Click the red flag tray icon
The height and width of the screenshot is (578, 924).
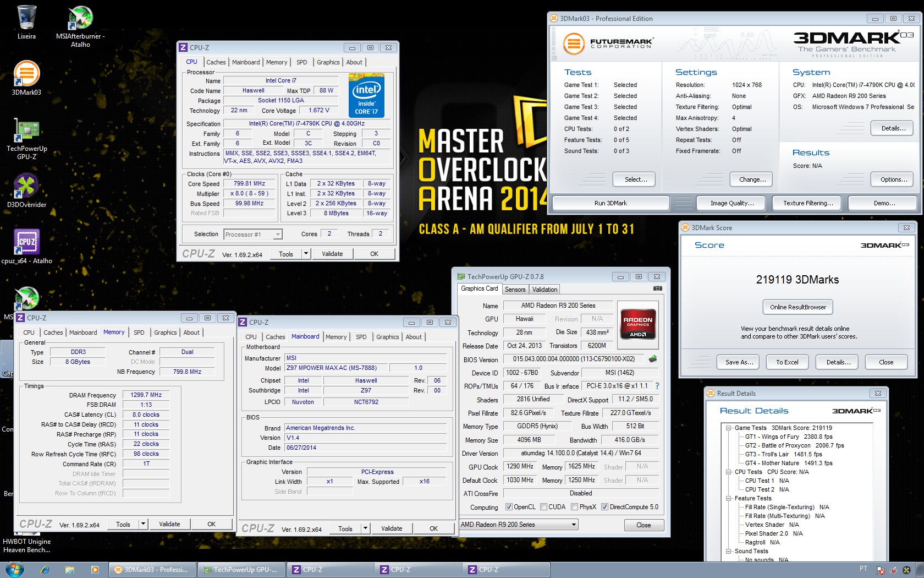[x=881, y=570]
